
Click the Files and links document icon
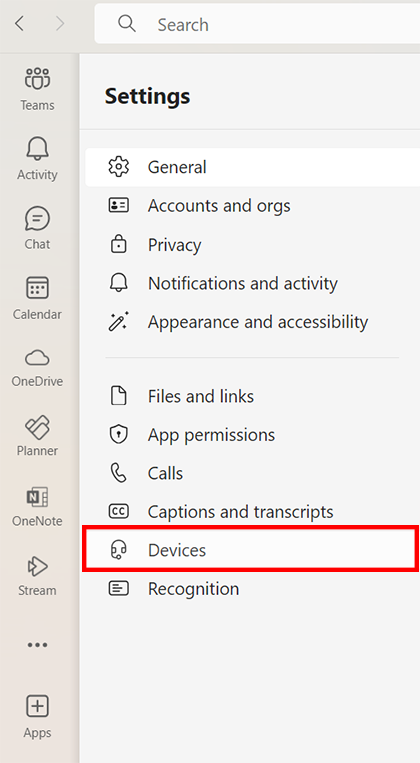point(118,396)
